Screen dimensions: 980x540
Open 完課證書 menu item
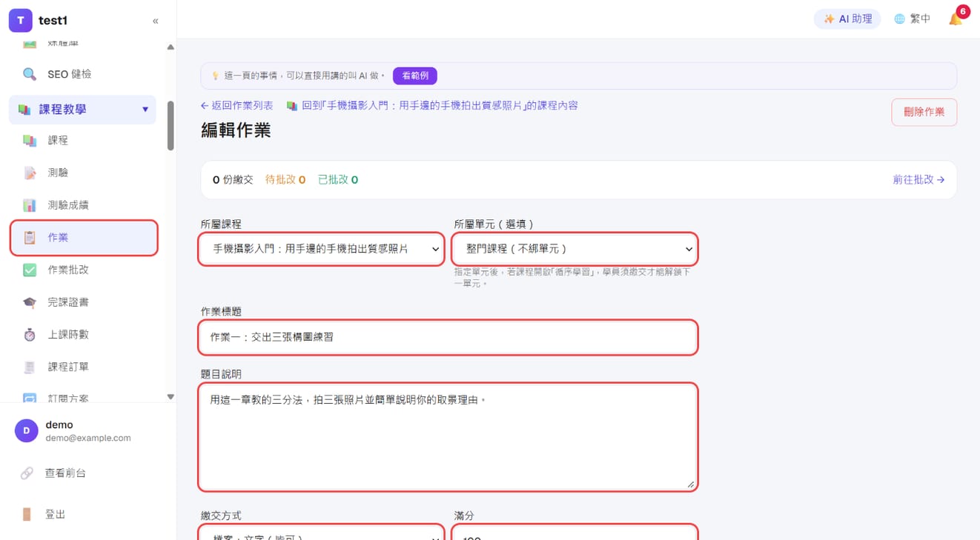click(x=82, y=302)
